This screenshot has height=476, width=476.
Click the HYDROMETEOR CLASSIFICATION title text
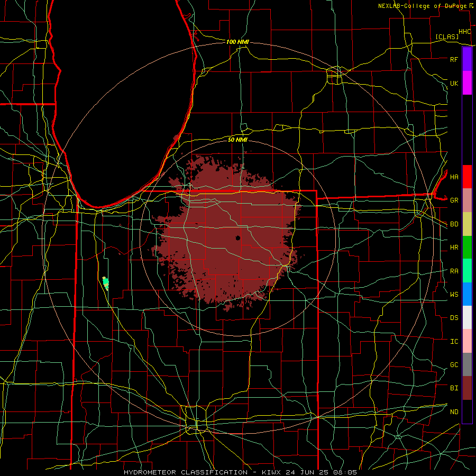pos(186,472)
